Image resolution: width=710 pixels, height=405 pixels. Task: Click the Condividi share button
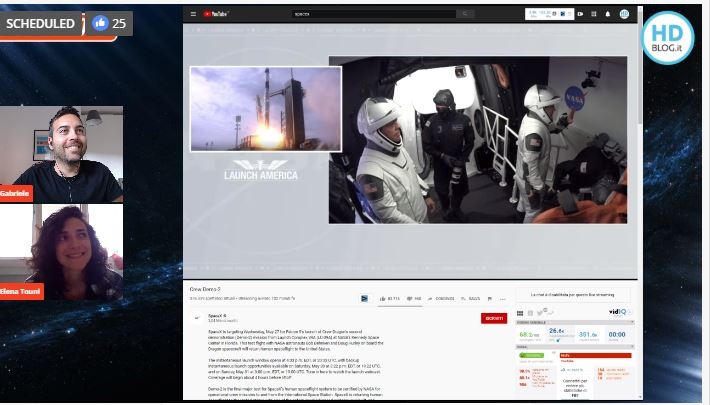(441, 299)
